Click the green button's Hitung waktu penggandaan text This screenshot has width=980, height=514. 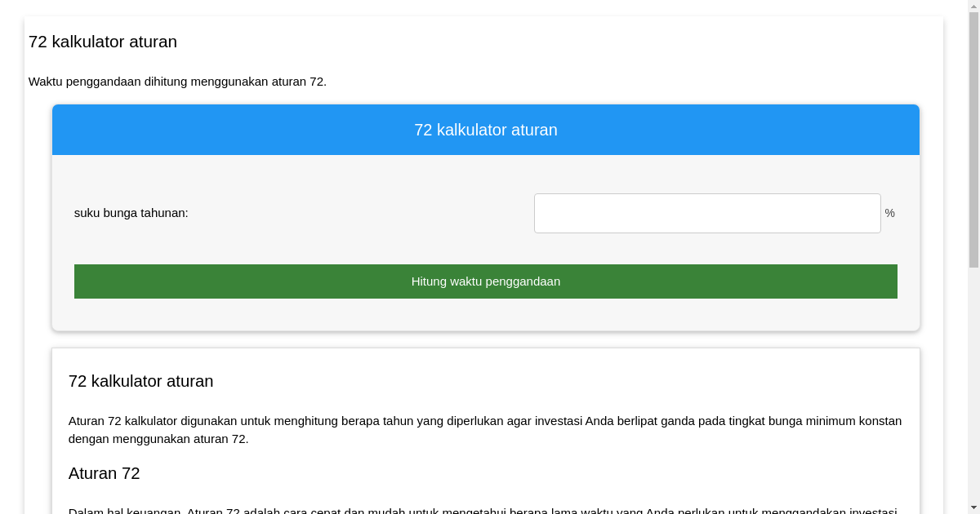point(486,281)
